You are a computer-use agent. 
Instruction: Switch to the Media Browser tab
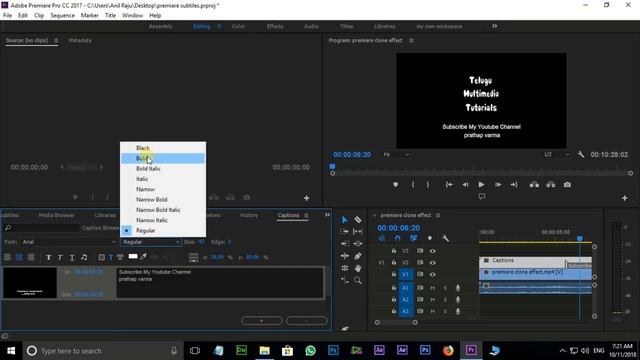pyautogui.click(x=56, y=215)
